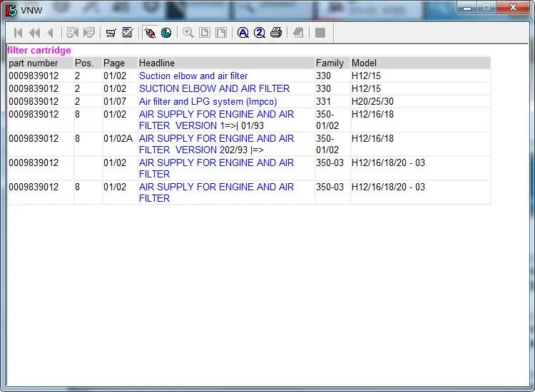Toggle the chain link icon

point(150,33)
